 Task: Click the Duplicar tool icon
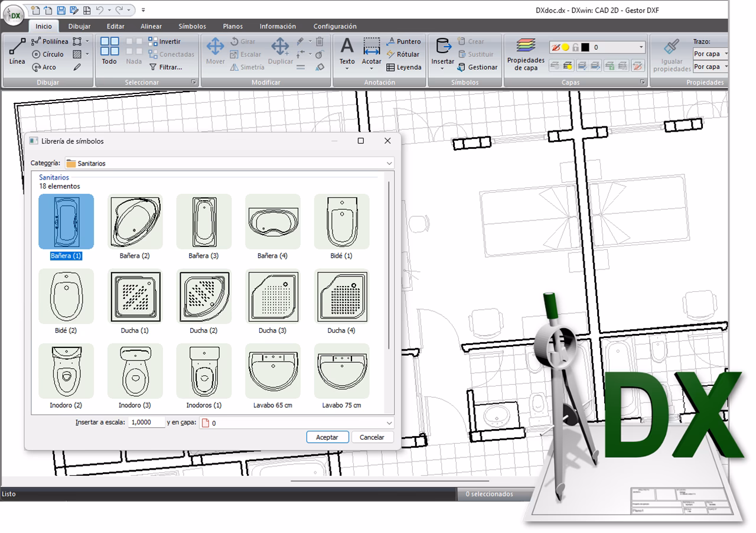280,46
